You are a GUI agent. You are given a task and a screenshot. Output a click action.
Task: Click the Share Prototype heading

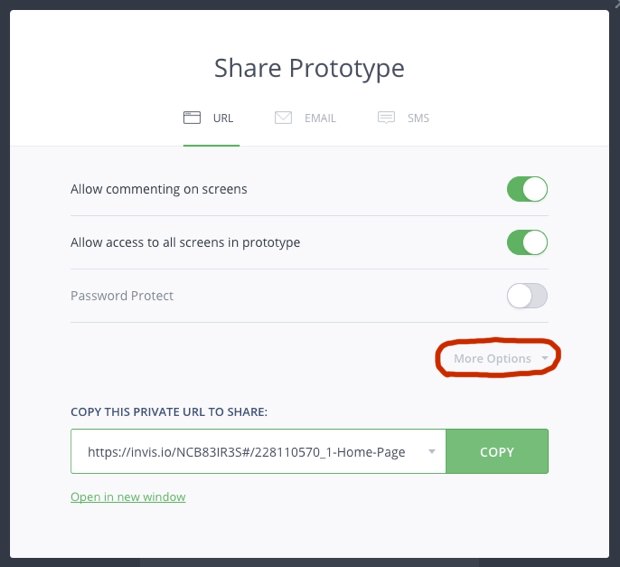309,68
